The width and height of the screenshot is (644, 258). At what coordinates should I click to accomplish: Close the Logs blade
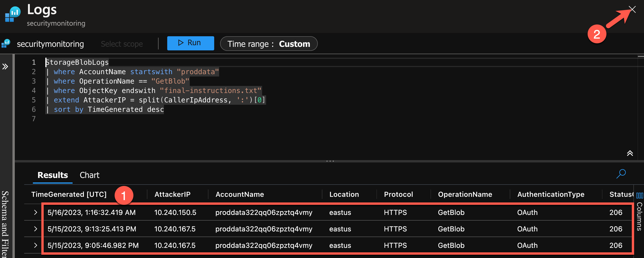click(632, 9)
